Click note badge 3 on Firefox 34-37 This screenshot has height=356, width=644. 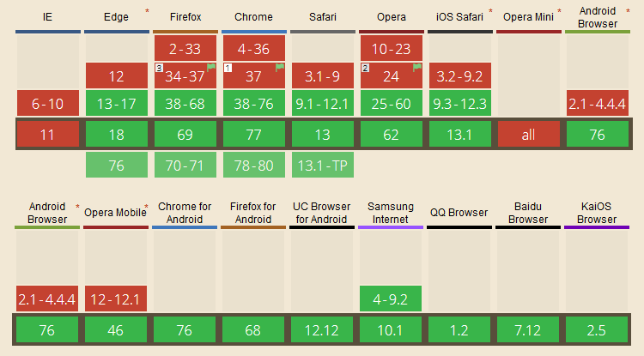point(159,67)
